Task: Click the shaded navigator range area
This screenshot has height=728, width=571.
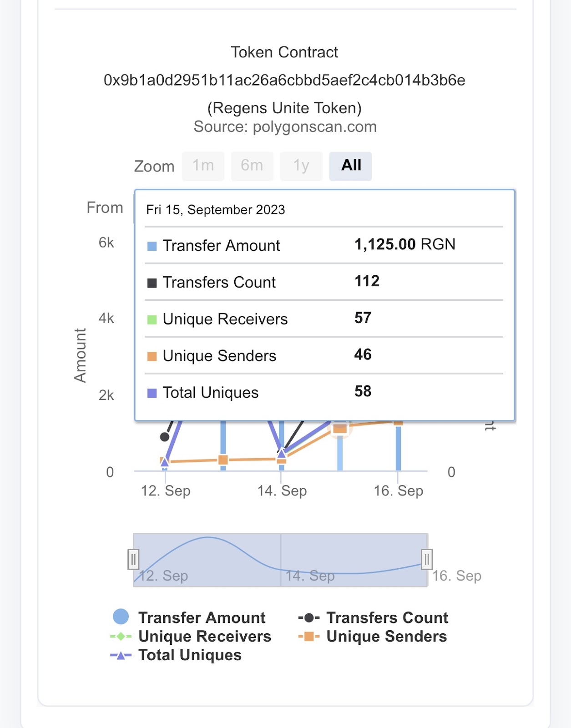Action: pos(280,560)
